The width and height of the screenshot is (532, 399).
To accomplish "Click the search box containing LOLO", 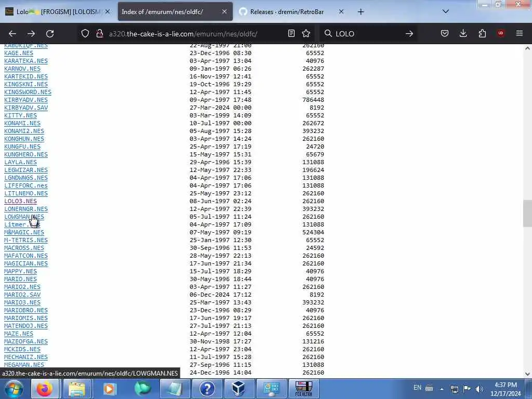I will pyautogui.click(x=368, y=34).
